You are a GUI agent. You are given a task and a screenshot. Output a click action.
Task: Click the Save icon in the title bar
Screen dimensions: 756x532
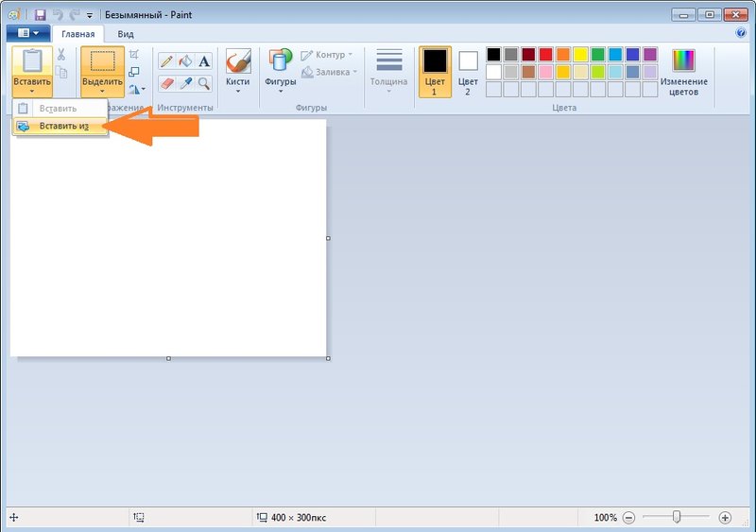point(40,15)
